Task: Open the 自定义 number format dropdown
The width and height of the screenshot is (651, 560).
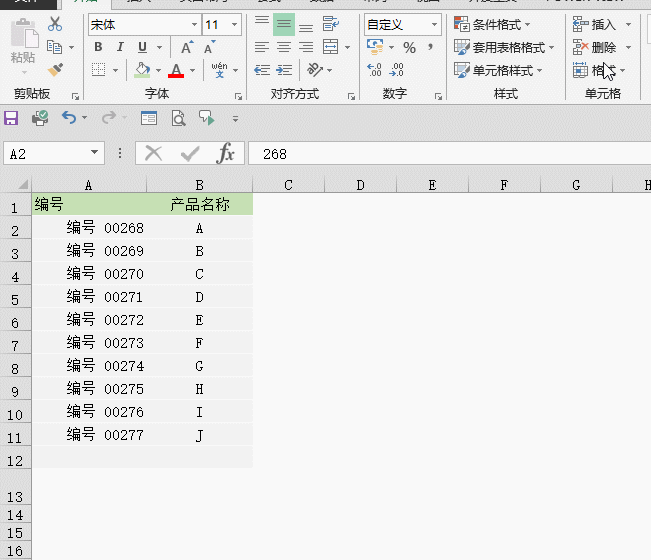Action: [x=434, y=24]
